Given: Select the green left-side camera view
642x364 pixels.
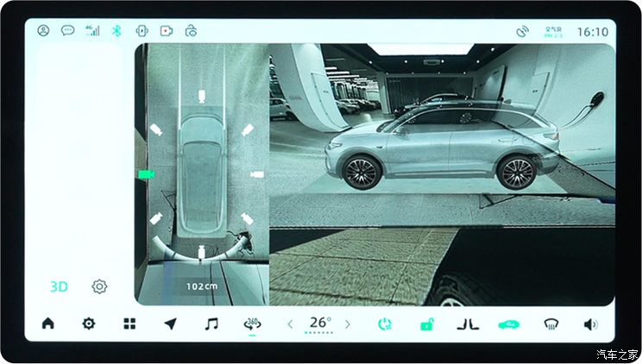Looking at the screenshot, I should click(145, 174).
